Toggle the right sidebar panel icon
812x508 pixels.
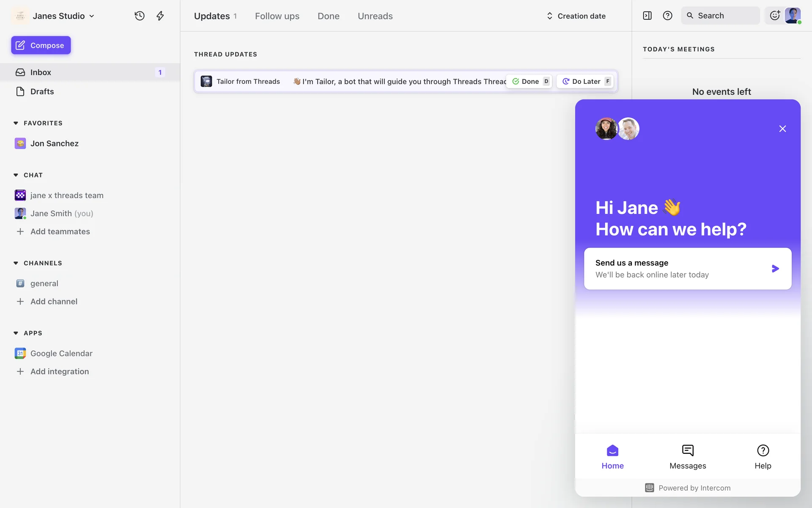[647, 16]
